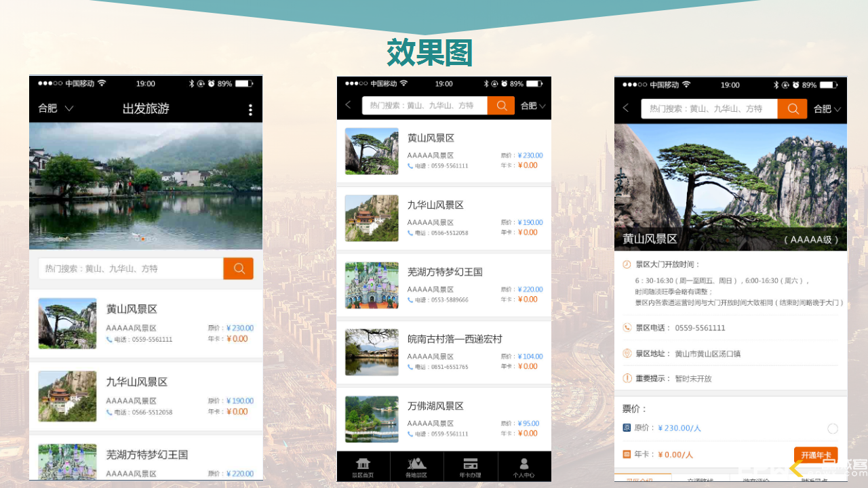This screenshot has width=868, height=488.
Task: Click ¥190.00 price in middle phone 九华山 row
Action: point(530,222)
